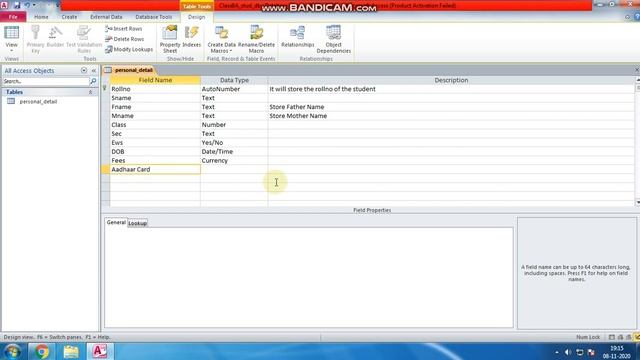Click the Rollno description text cell

point(451,89)
